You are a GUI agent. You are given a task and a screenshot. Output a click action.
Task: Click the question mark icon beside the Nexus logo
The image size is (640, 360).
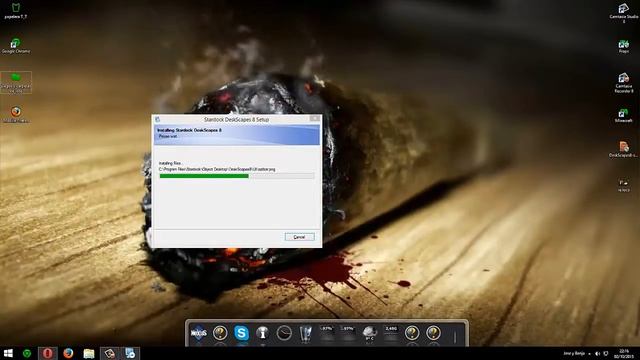[x=220, y=333]
